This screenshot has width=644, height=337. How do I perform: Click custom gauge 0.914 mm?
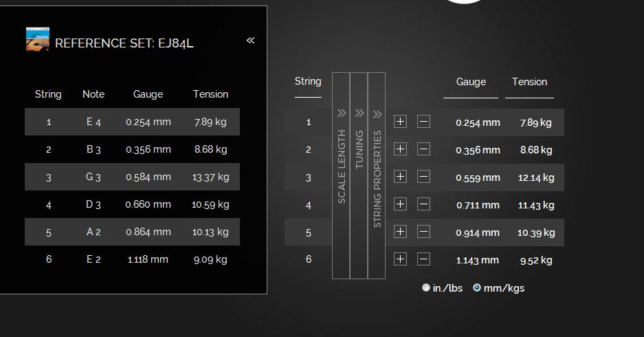tap(478, 232)
